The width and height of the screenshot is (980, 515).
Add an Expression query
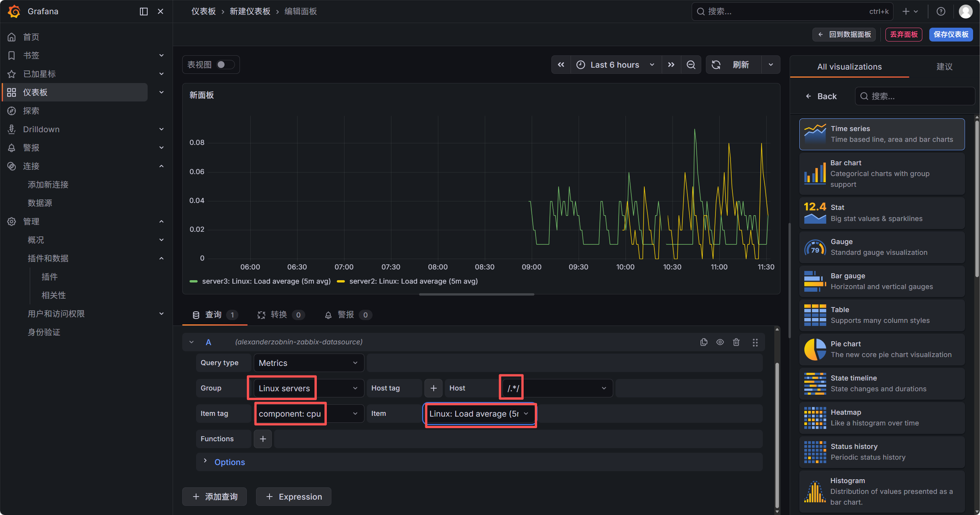(x=294, y=497)
